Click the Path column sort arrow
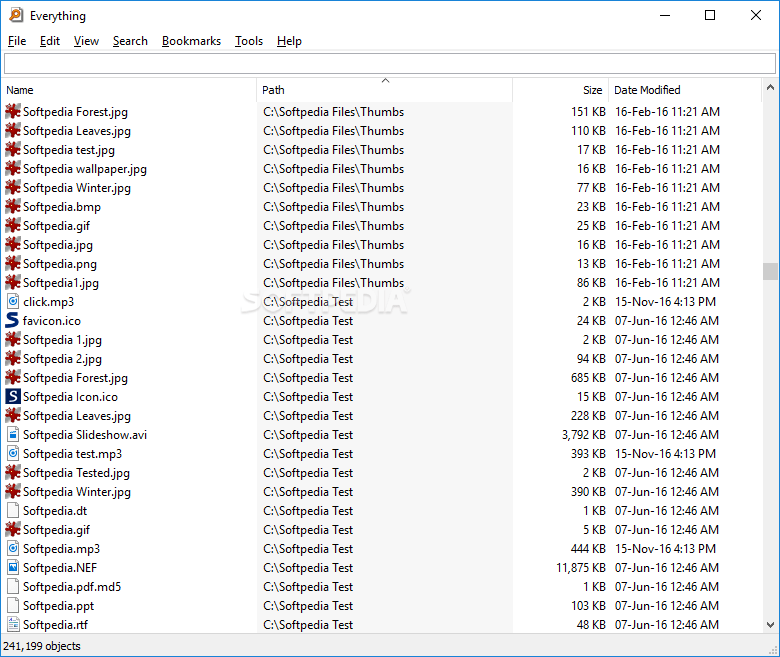This screenshot has height=657, width=780. click(385, 81)
